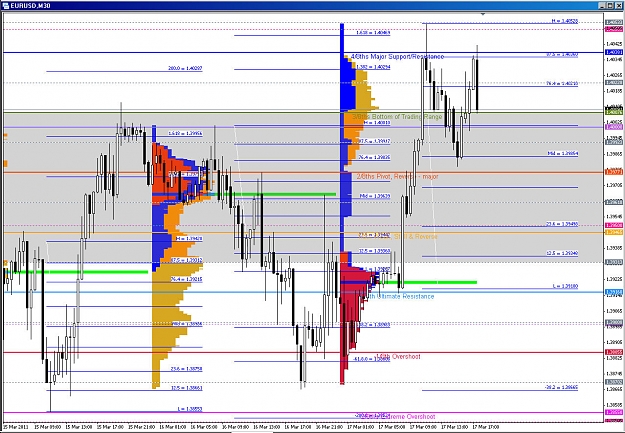Click the '1.382 = 1.40294' Fibonacci label
The width and height of the screenshot is (625, 433).
(x=373, y=67)
